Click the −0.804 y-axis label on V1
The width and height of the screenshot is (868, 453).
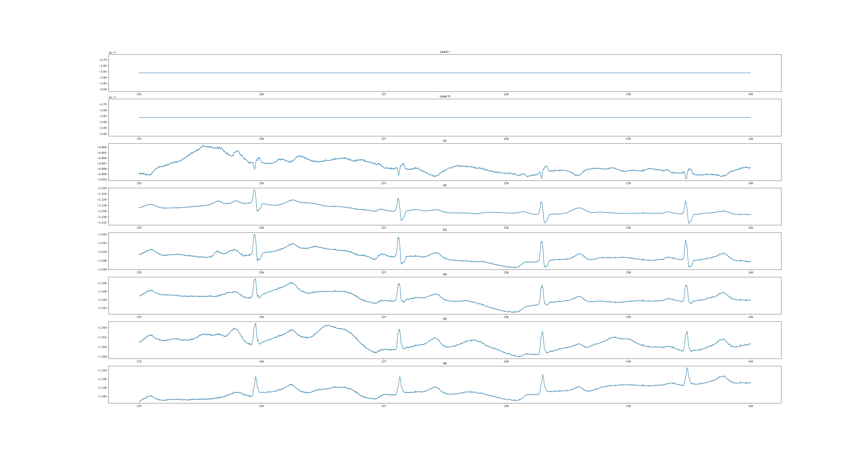pos(102,147)
